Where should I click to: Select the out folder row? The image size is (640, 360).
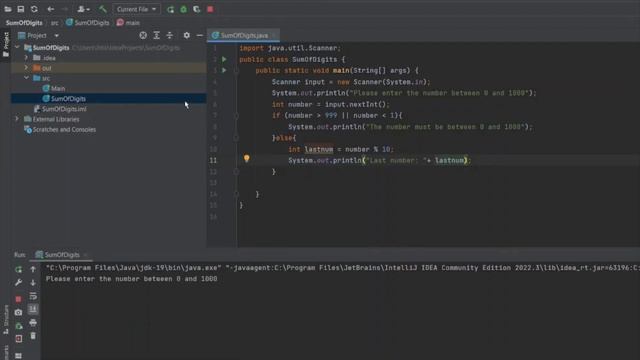[x=109, y=68]
